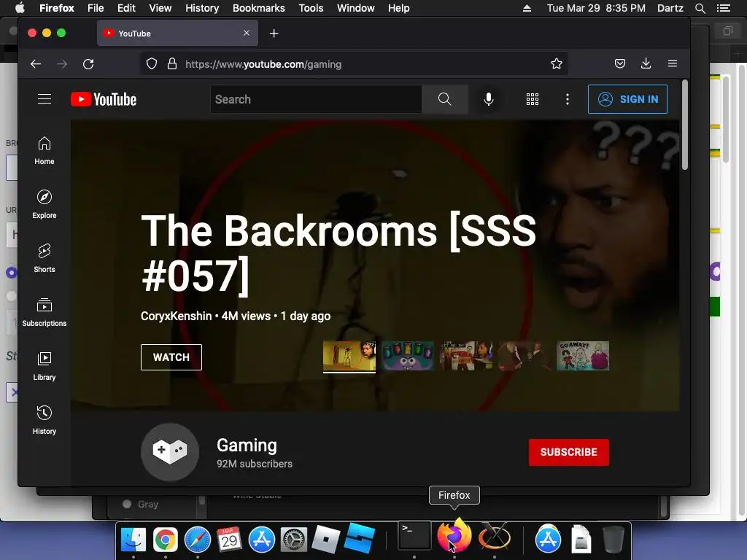The height and width of the screenshot is (560, 747).
Task: Click the eject icon in menu bar
Action: point(527,8)
